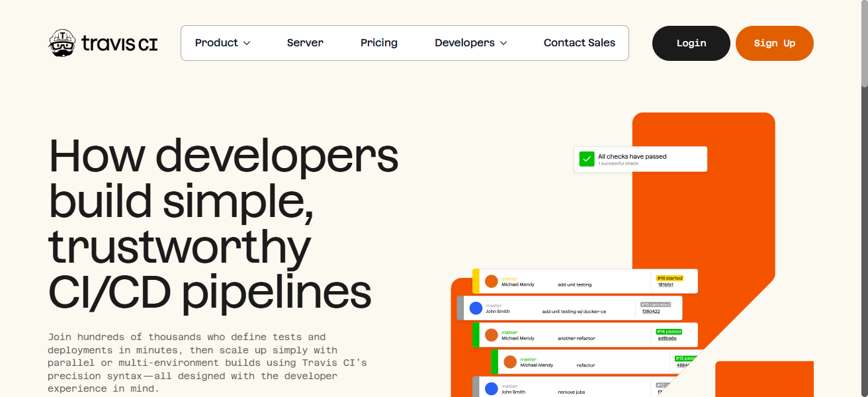This screenshot has width=868, height=397.
Task: Click the avatar on the another refactor build
Action: [491, 335]
